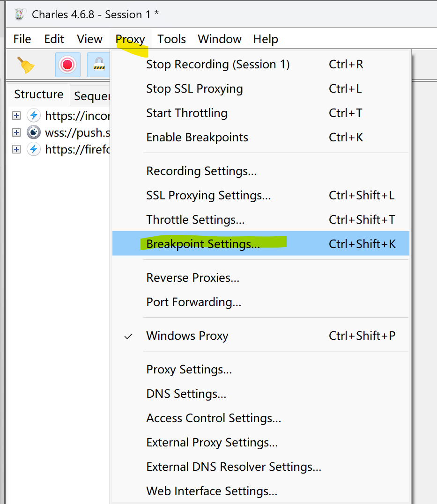Expand the https://firefo tree node
This screenshot has height=504, width=437.
pyautogui.click(x=16, y=149)
